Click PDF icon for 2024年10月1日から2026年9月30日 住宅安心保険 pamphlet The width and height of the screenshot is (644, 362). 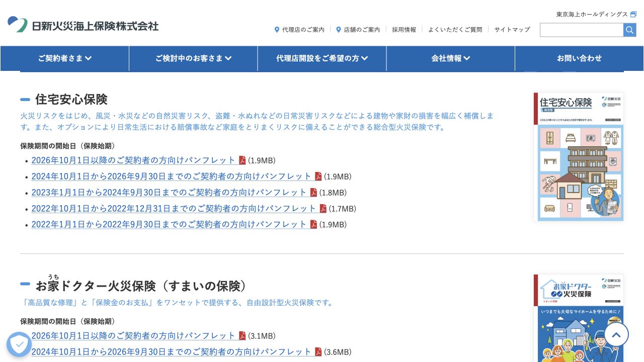click(318, 176)
